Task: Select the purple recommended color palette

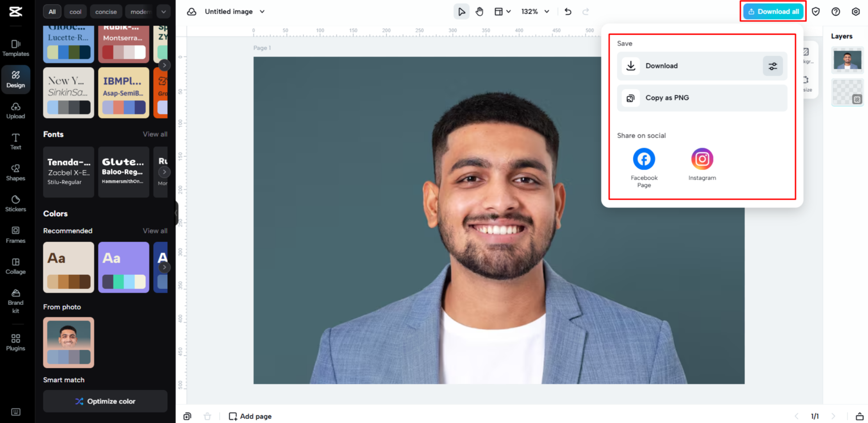Action: [123, 267]
